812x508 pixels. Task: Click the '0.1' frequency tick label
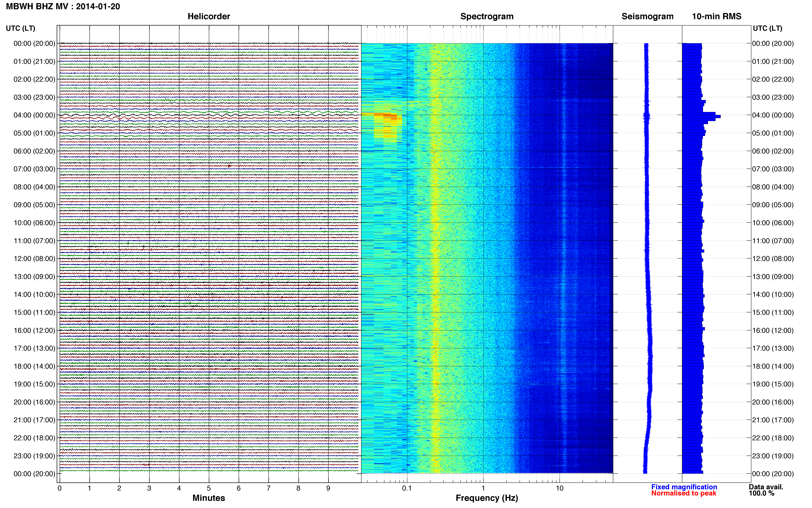pos(407,488)
